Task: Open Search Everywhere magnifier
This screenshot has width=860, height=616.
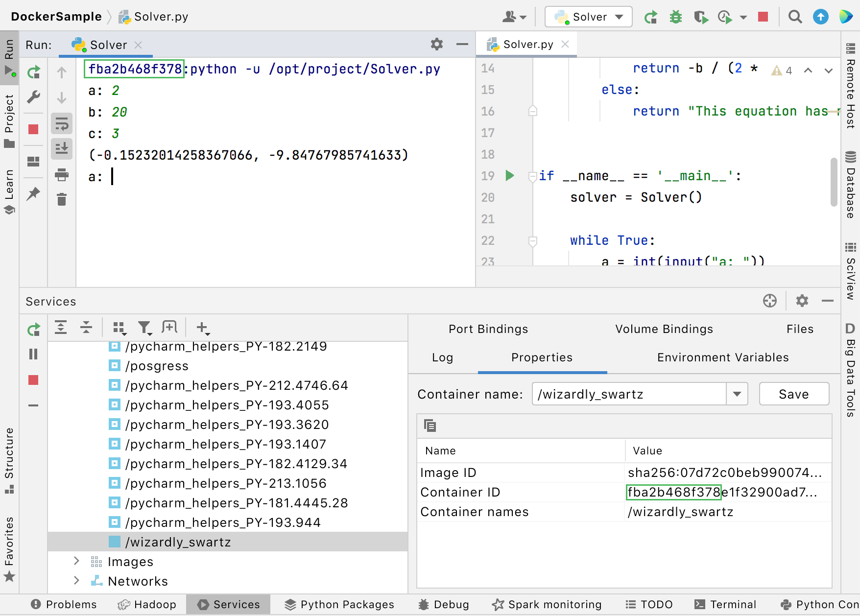Action: [x=795, y=16]
